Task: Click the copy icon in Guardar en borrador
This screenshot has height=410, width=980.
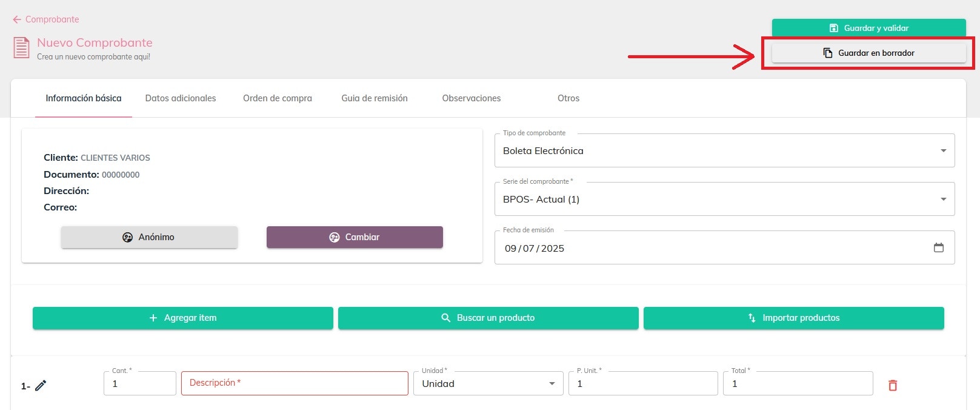Action: pyautogui.click(x=828, y=53)
